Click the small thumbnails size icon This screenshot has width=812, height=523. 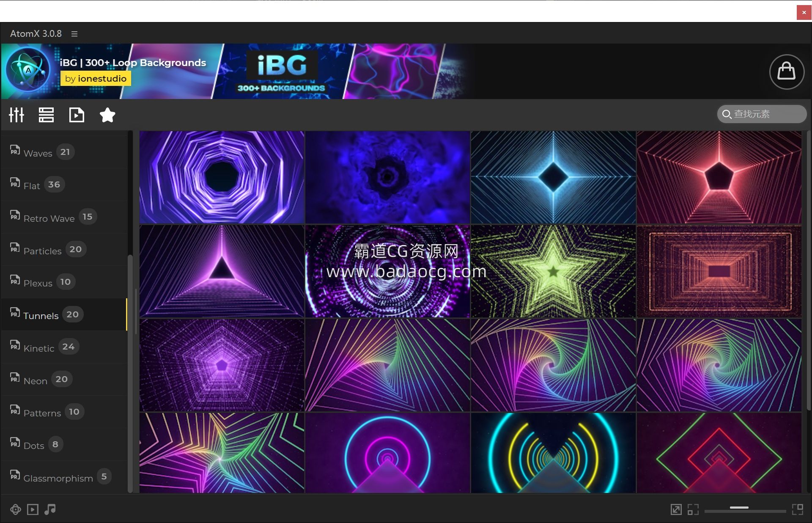[693, 509]
